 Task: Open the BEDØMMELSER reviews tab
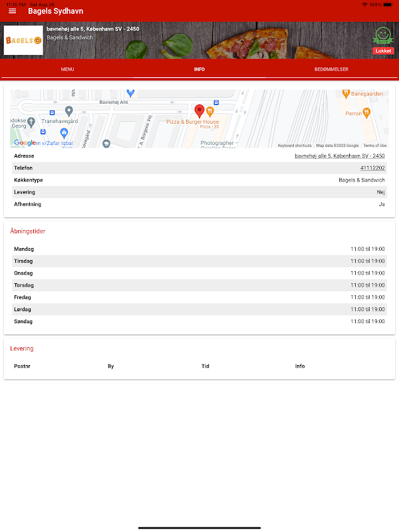331,69
